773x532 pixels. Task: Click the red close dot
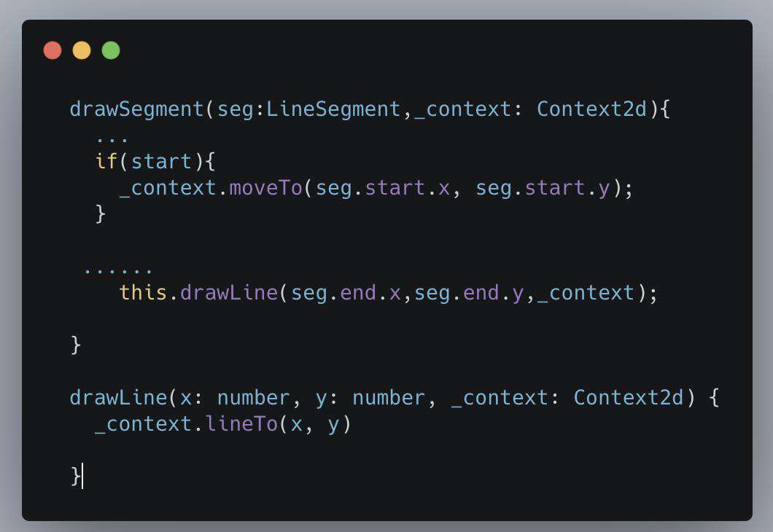coord(53,50)
